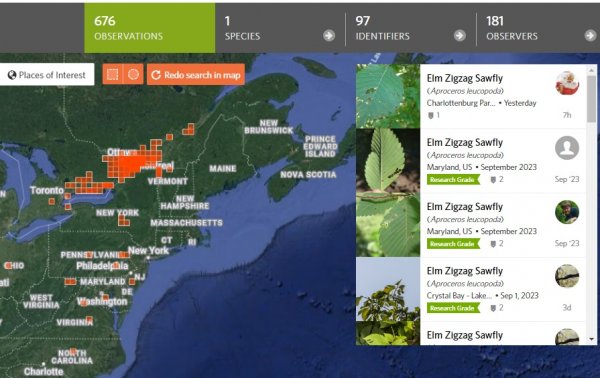The width and height of the screenshot is (600, 378).
Task: Click Redo search in map
Action: click(x=196, y=75)
